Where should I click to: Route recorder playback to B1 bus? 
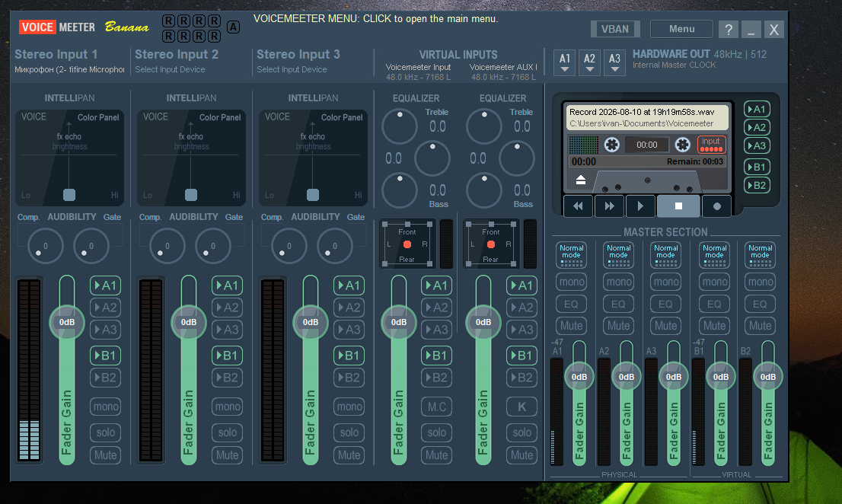[x=757, y=167]
